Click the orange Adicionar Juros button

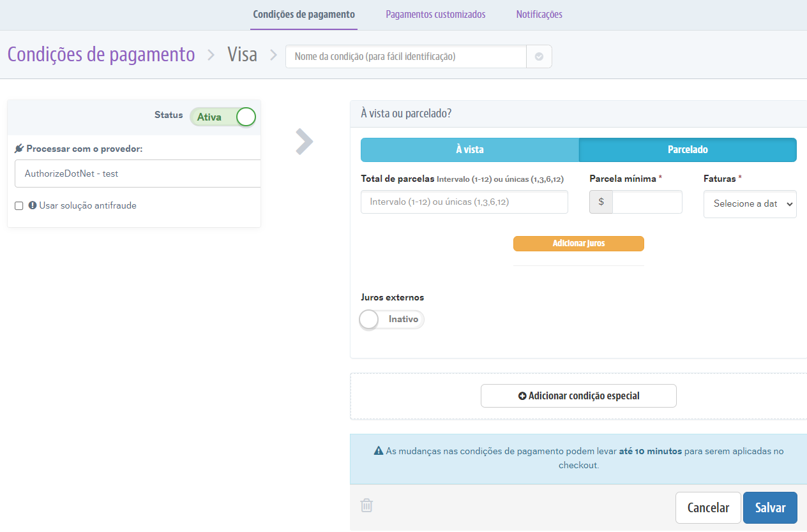click(x=578, y=243)
